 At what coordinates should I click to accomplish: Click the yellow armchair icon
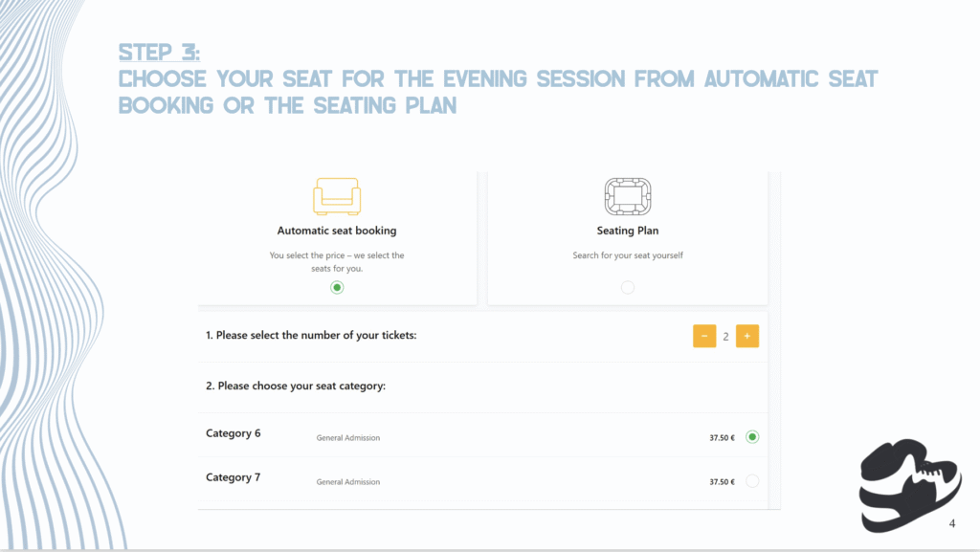pos(337,196)
